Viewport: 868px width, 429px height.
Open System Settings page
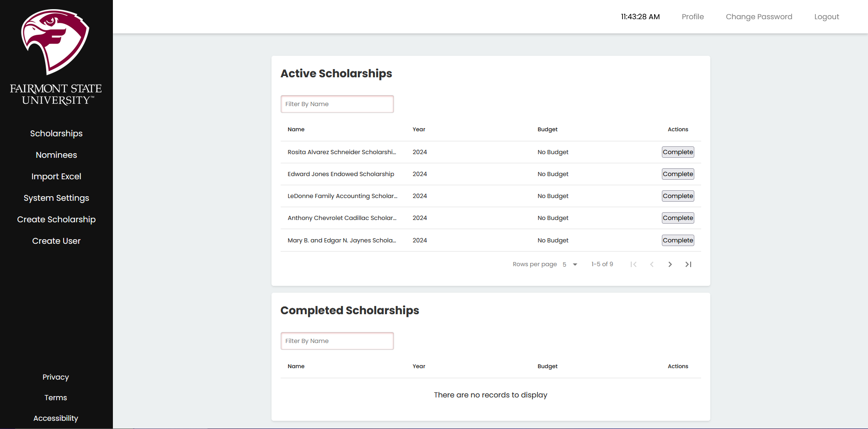[56, 198]
